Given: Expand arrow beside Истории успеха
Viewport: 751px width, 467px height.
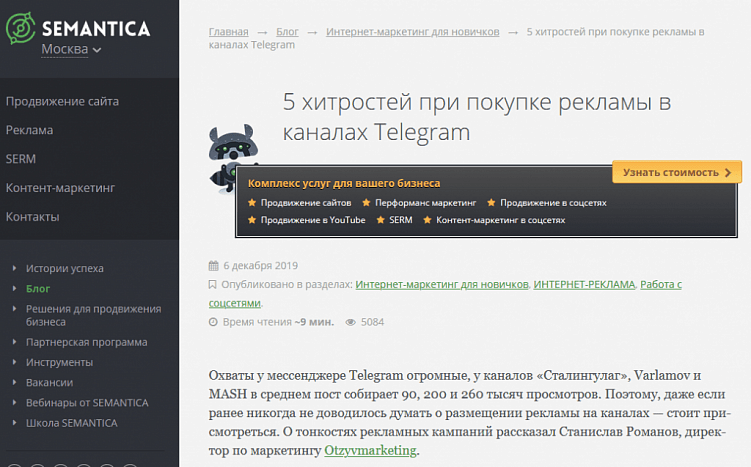Looking at the screenshot, I should [14, 268].
